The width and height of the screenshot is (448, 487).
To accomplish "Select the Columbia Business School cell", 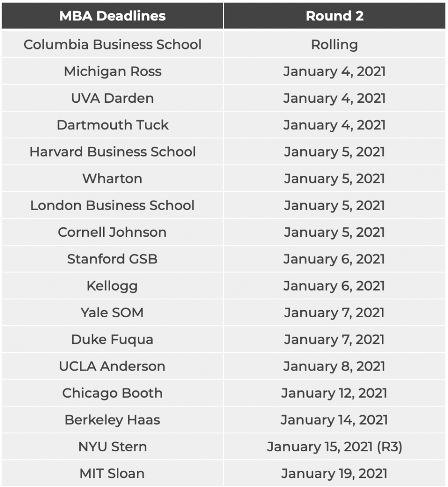I will pos(113,45).
